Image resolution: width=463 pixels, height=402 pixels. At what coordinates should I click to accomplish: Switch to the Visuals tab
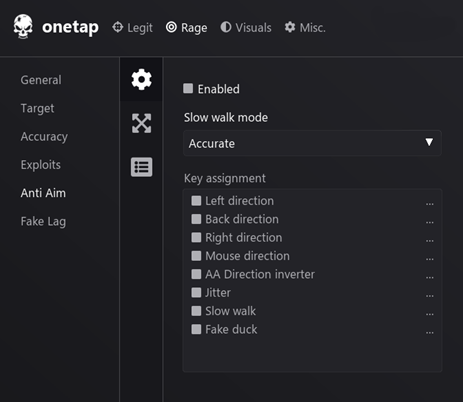(246, 28)
